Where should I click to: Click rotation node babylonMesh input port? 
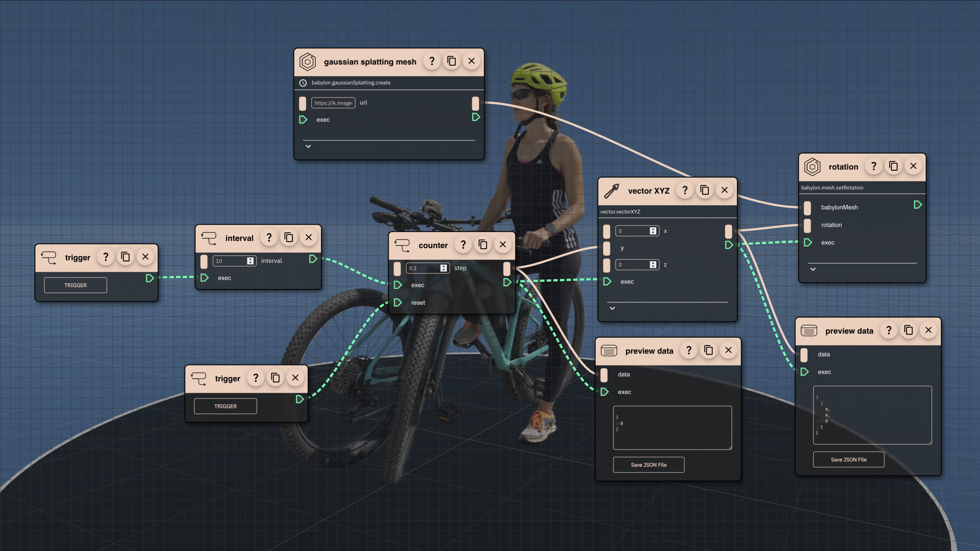(807, 208)
